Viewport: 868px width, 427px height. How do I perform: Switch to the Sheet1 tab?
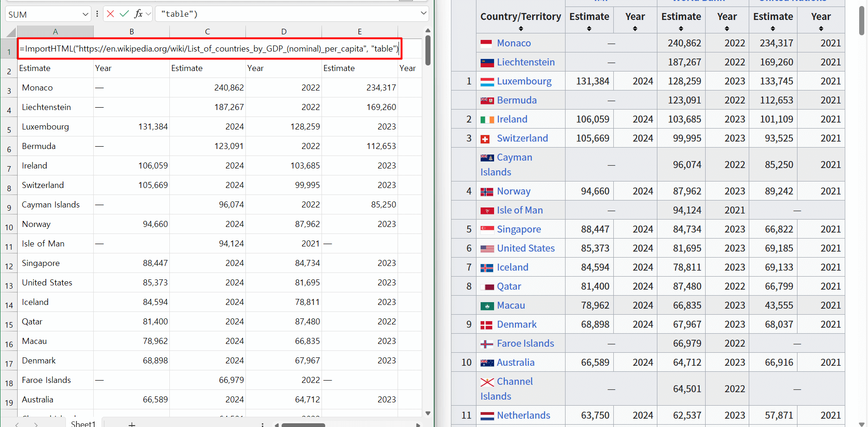click(x=83, y=424)
